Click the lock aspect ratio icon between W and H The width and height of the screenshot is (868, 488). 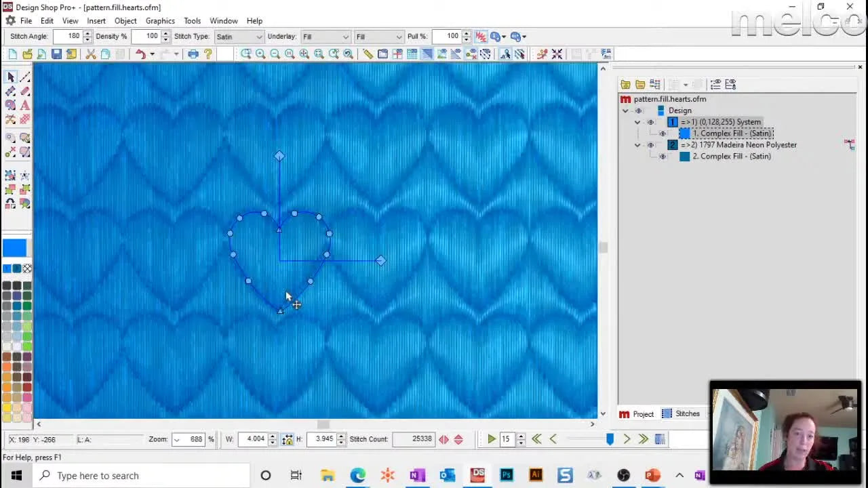coord(288,439)
